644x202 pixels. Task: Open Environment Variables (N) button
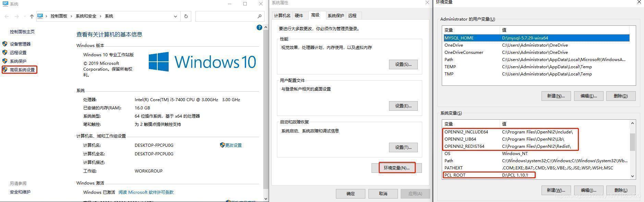click(x=397, y=168)
